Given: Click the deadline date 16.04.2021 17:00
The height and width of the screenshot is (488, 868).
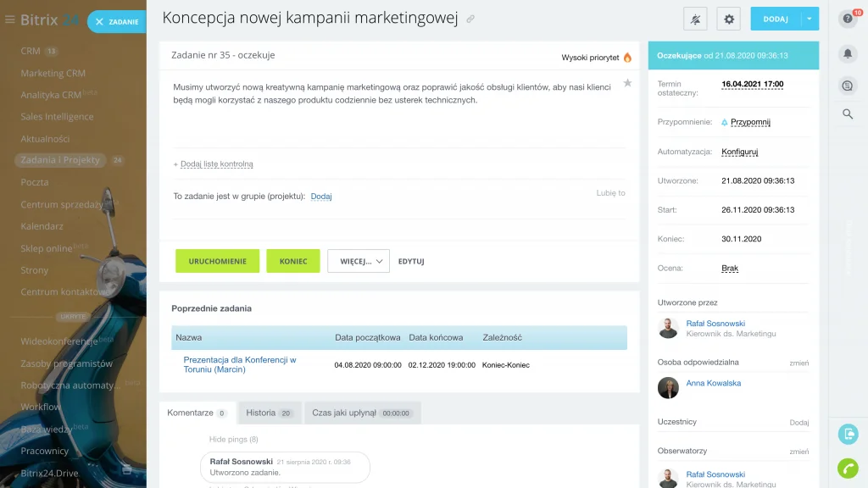Looking at the screenshot, I should pos(752,85).
